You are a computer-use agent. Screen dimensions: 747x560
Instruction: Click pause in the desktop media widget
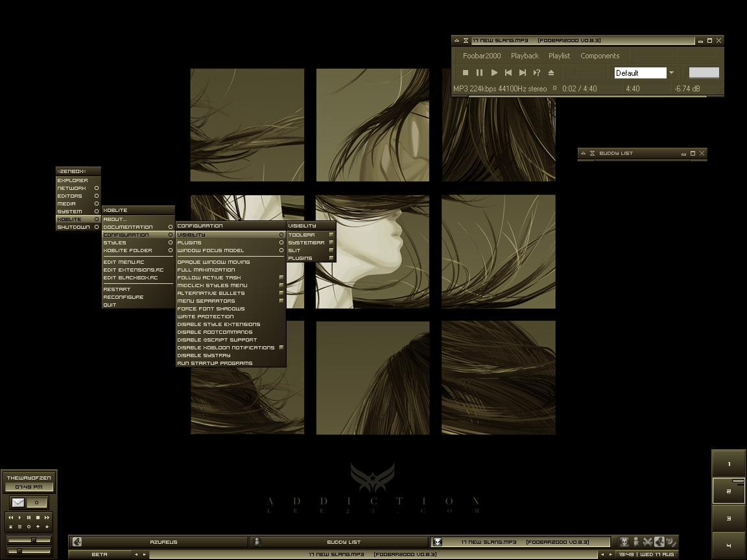click(29, 518)
